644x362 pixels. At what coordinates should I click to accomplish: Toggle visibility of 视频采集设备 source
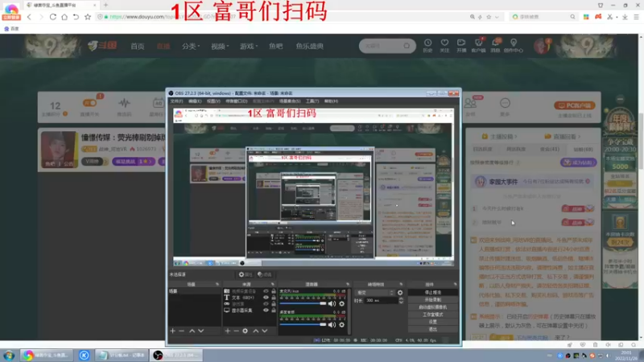(266, 291)
